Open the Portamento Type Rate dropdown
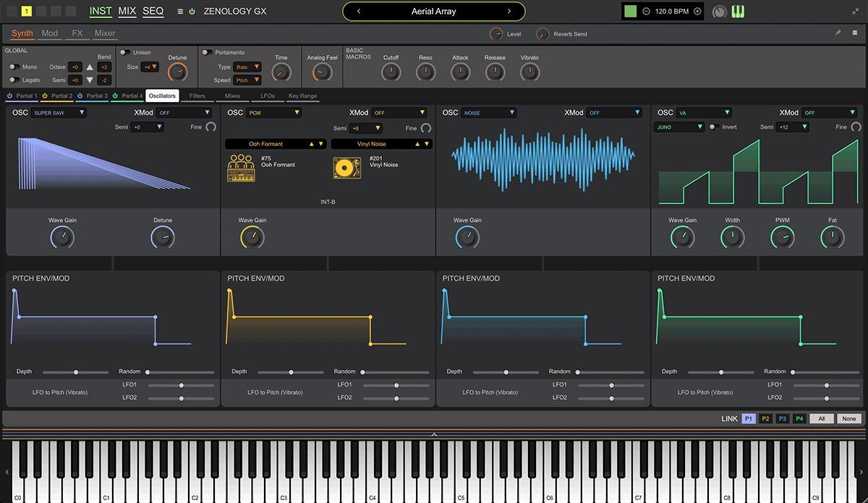 tap(247, 67)
